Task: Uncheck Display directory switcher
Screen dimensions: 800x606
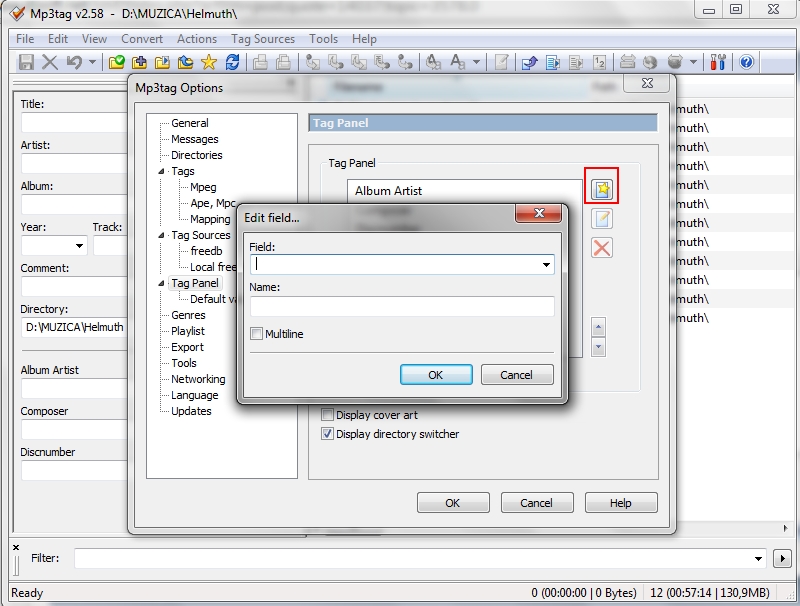Action: pyautogui.click(x=327, y=434)
